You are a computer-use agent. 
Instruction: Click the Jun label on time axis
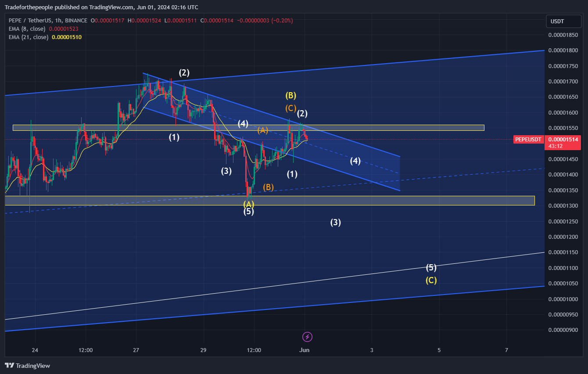pos(304,350)
